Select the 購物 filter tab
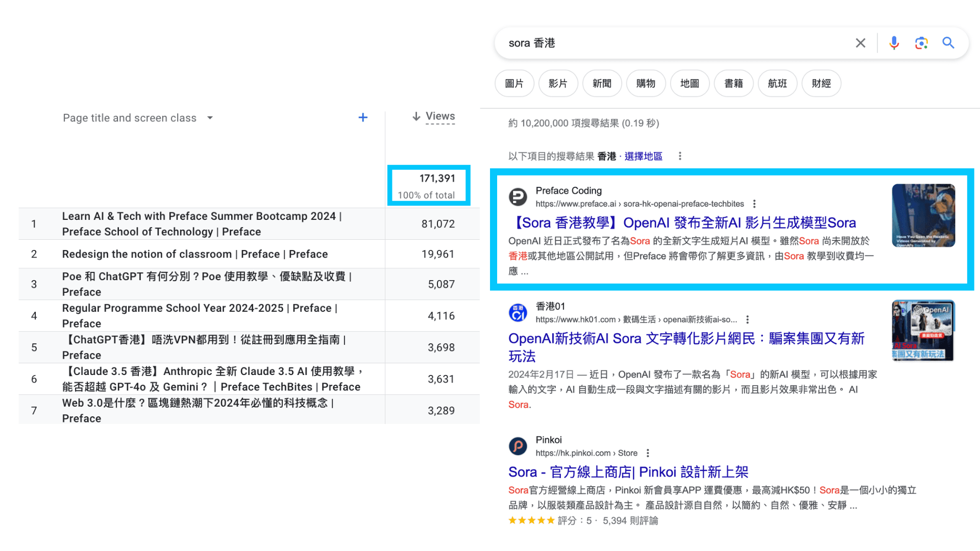 click(x=646, y=83)
